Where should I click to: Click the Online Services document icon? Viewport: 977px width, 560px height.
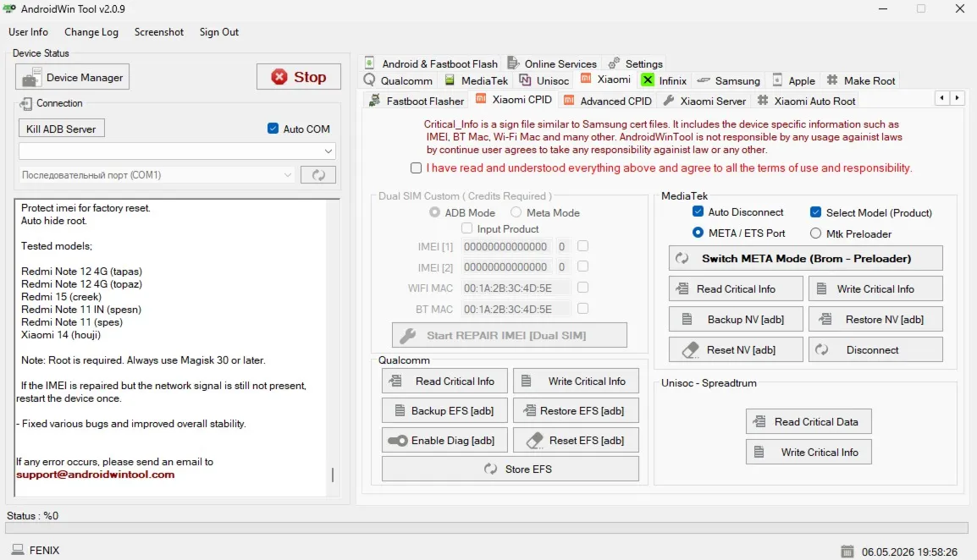(x=513, y=63)
